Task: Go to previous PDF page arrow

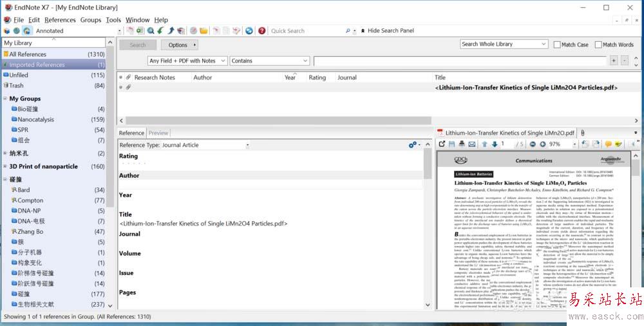Action: coord(485,144)
